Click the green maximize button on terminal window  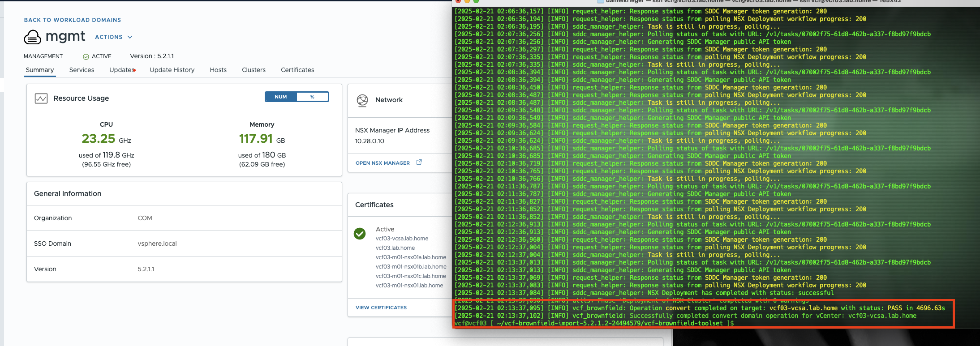[476, 1]
